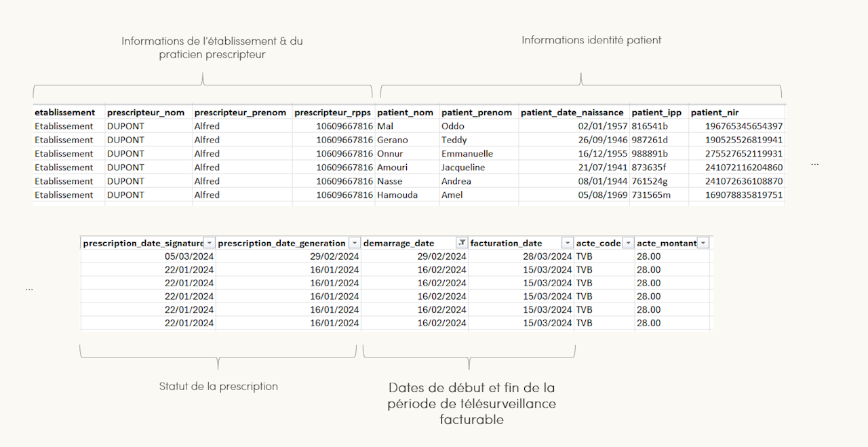868x447 pixels.
Task: Select the signature date cell 05/03/2024
Action: 149,256
